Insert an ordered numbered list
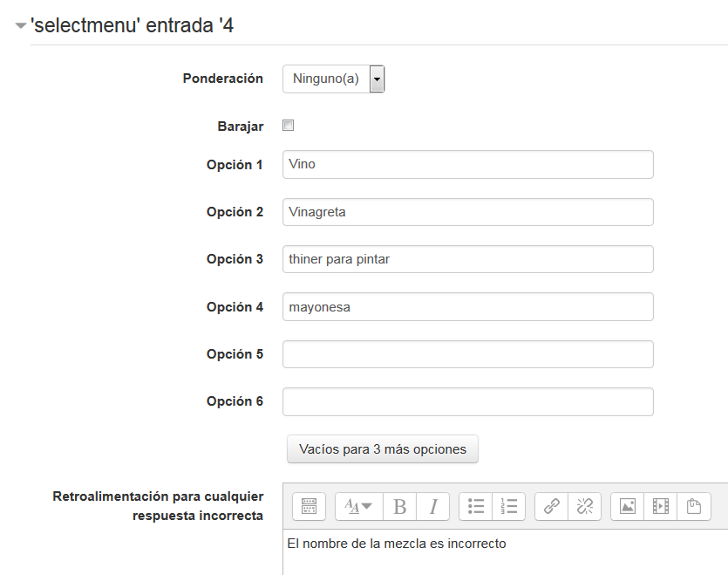Image resolution: width=728 pixels, height=575 pixels. tap(509, 506)
